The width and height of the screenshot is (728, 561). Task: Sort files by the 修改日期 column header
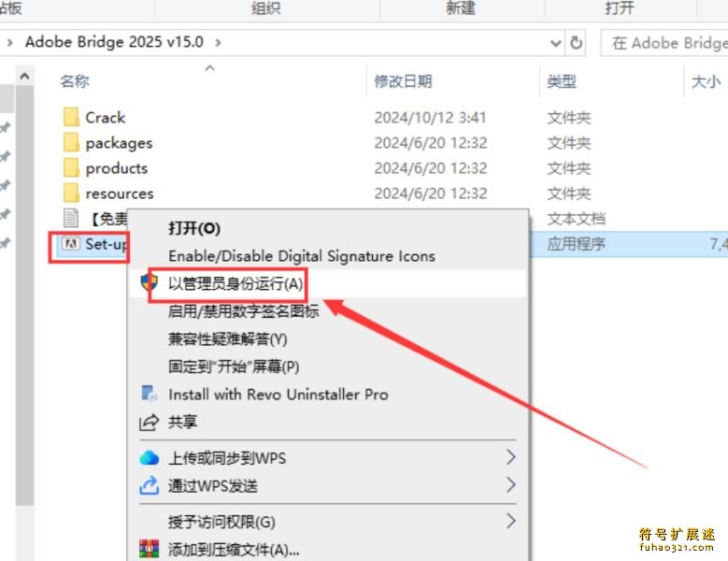403,81
